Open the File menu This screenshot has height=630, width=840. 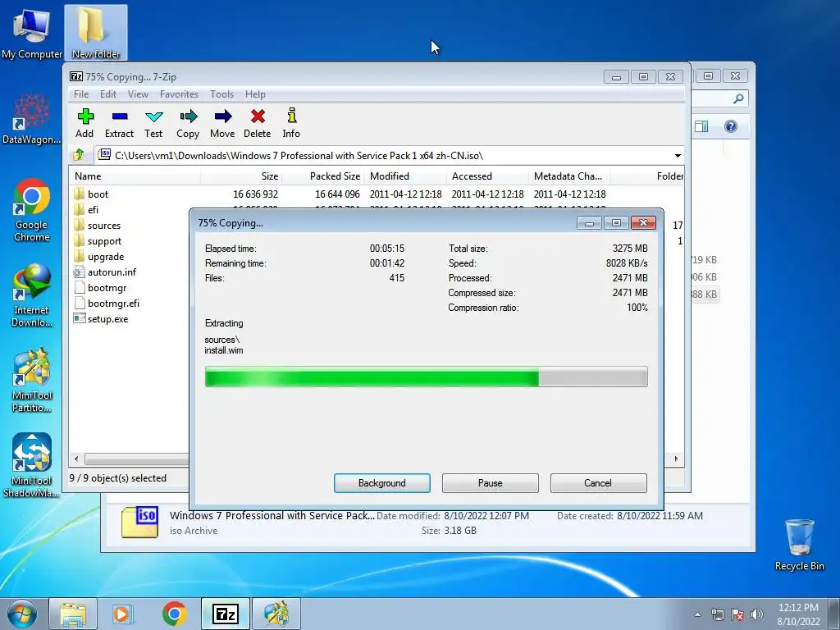[81, 94]
